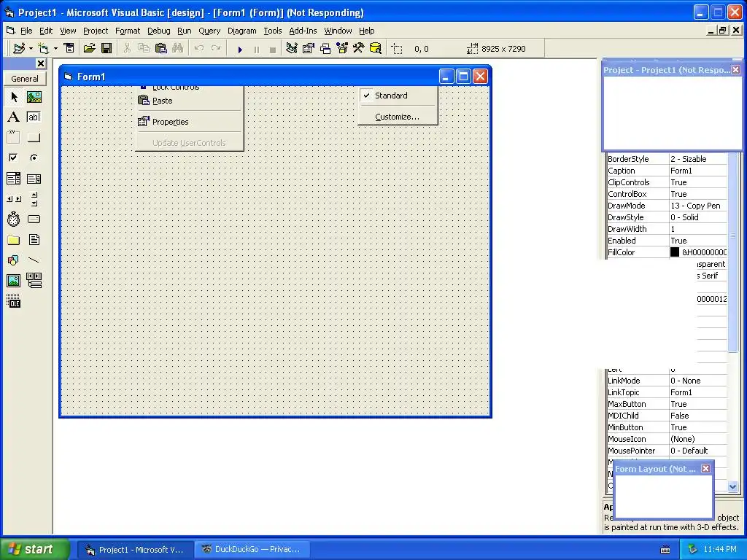Select the CommandButton control tool

click(34, 138)
